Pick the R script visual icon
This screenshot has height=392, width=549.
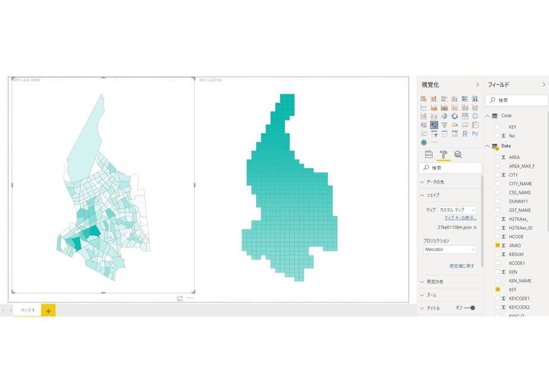point(465,134)
